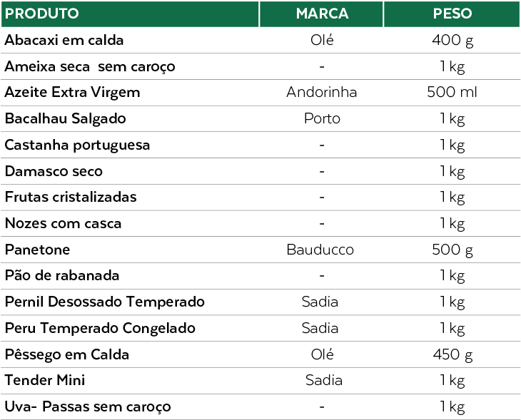Select the Frutas cristalizadas cell
Viewport: 521px width, 420px height.
pos(71,197)
